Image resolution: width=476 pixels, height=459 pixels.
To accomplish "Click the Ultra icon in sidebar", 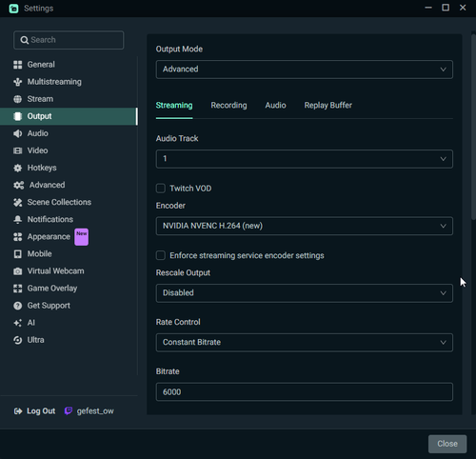I will (18, 340).
